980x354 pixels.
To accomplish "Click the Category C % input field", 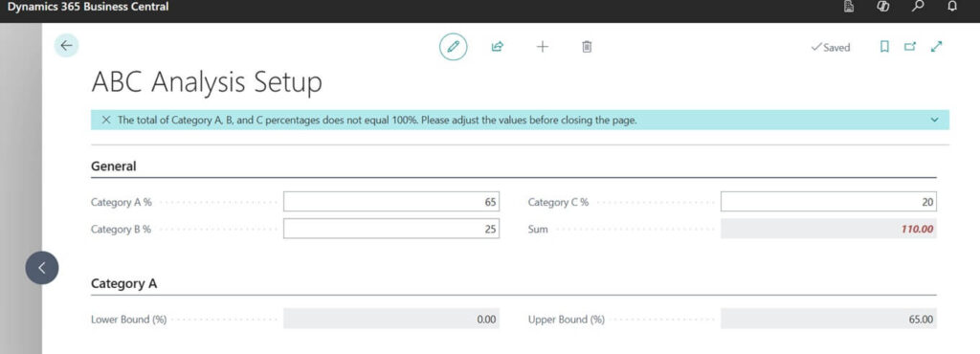I will 829,202.
